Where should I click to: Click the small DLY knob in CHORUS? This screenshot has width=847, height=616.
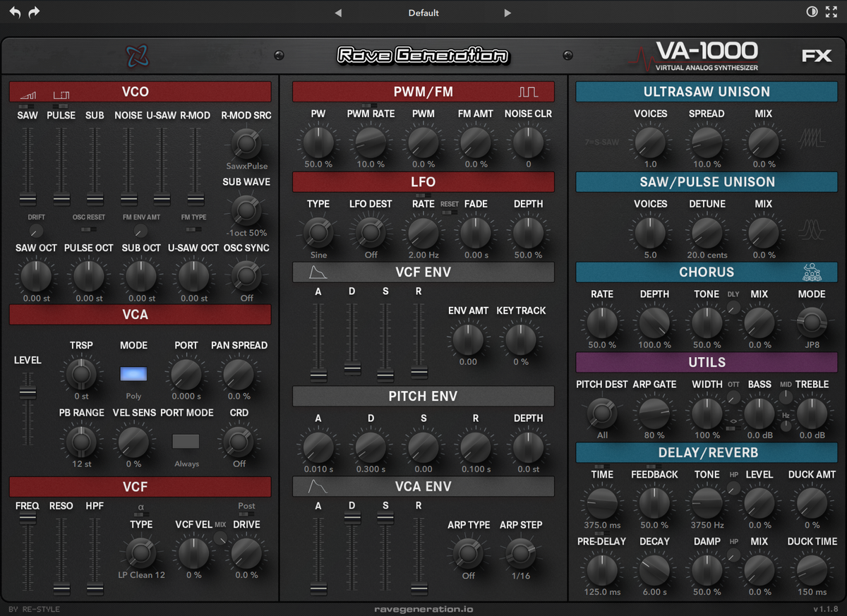(x=733, y=307)
